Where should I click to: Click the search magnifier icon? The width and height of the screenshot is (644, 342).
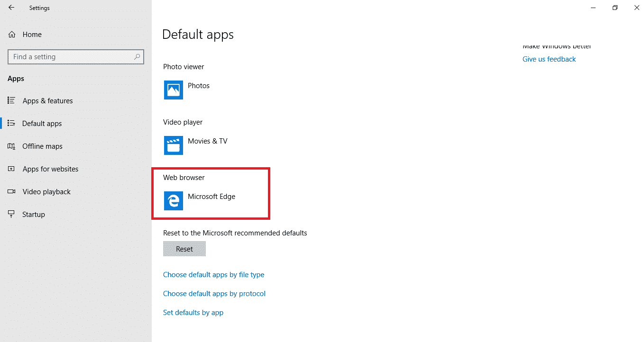coord(137,57)
